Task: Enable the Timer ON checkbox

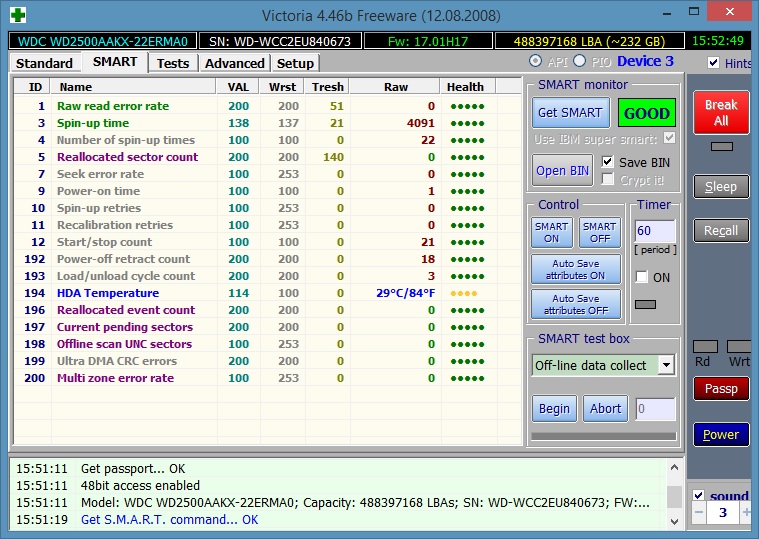Action: [642, 277]
